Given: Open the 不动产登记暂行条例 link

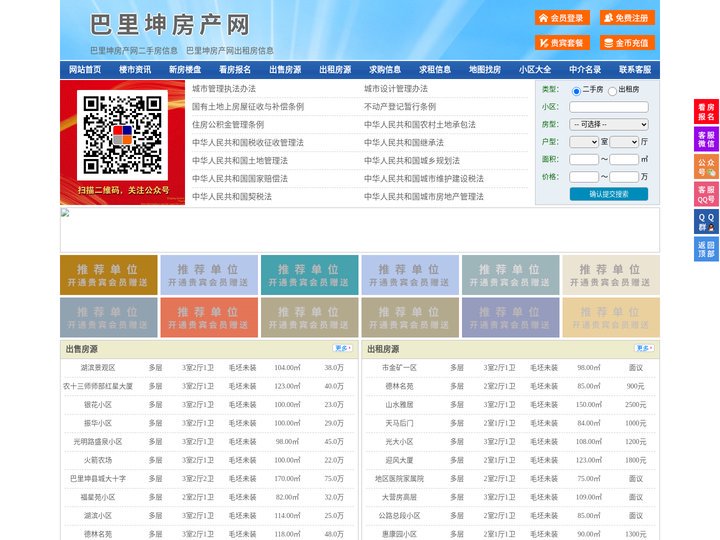Looking at the screenshot, I should coord(400,107).
